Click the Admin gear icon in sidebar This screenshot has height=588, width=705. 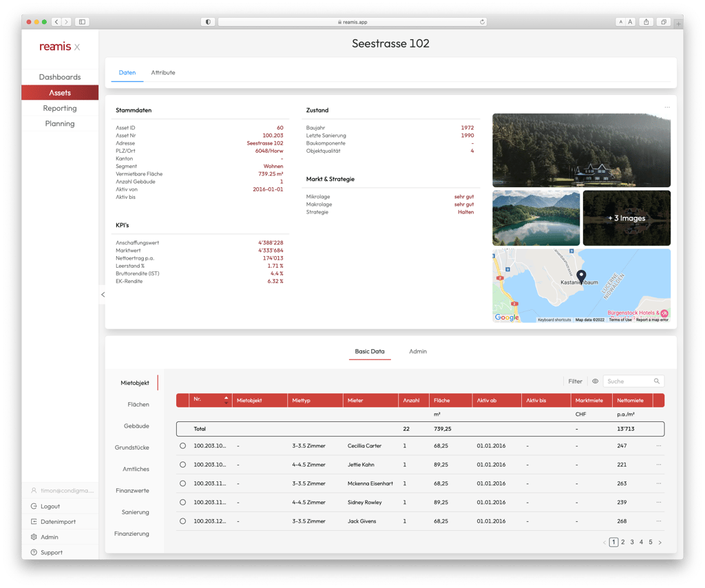coord(34,537)
